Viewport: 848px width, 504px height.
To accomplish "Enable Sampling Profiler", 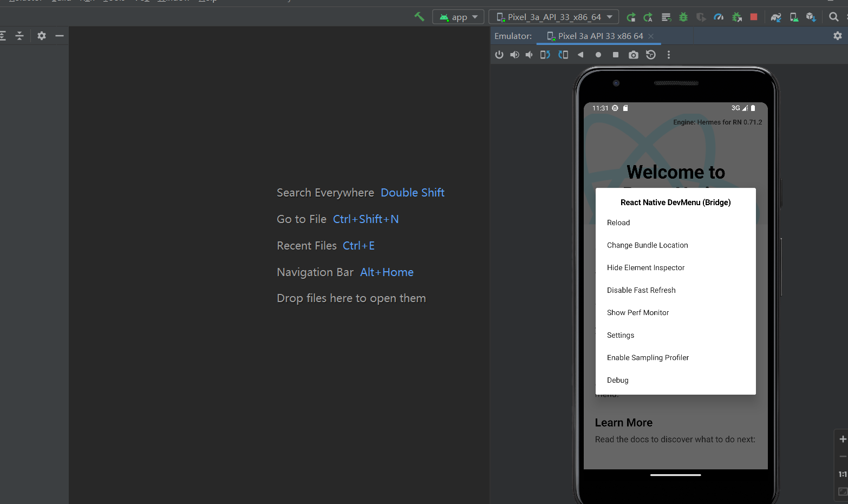I will point(648,357).
